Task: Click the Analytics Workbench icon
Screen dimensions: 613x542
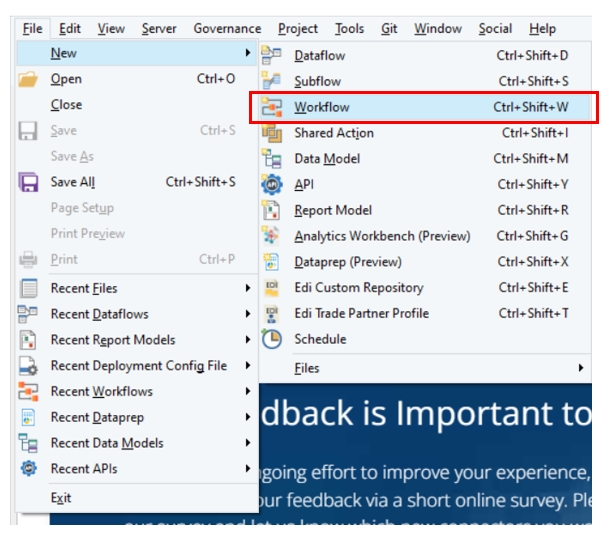Action: (271, 236)
